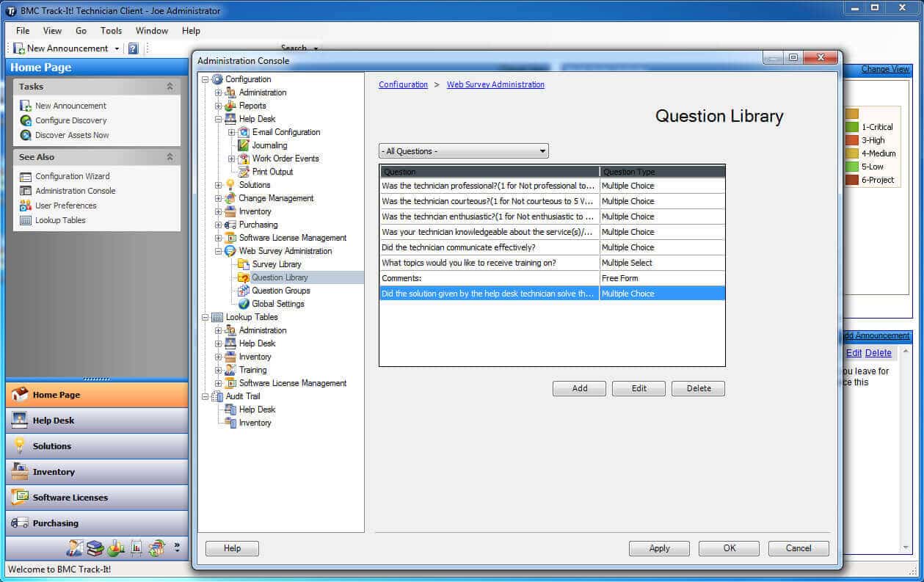Click Discover Assets Now task

72,135
